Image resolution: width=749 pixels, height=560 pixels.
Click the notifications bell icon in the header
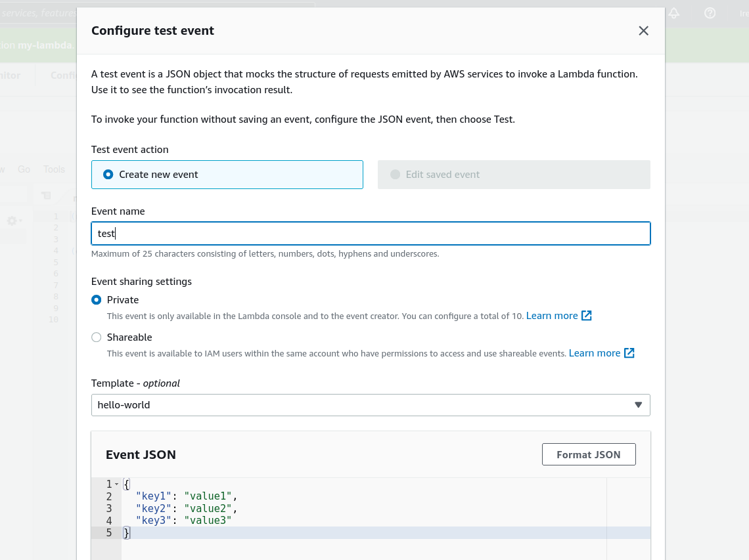click(x=673, y=13)
